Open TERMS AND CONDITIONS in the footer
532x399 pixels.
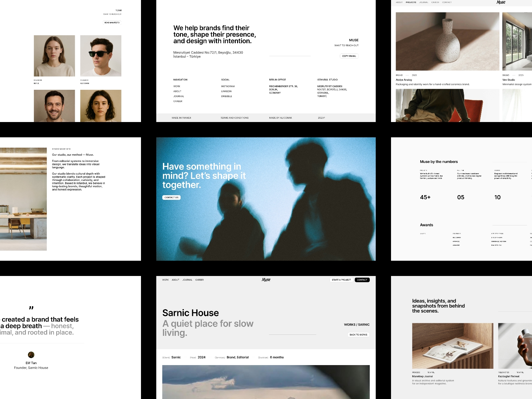pos(234,118)
